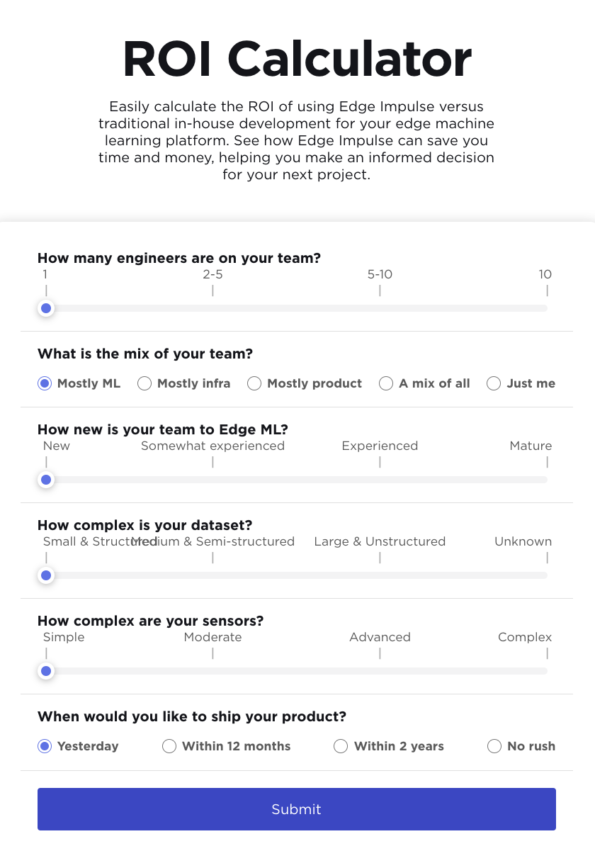Set sensor complexity slider to Advanced

(x=380, y=671)
